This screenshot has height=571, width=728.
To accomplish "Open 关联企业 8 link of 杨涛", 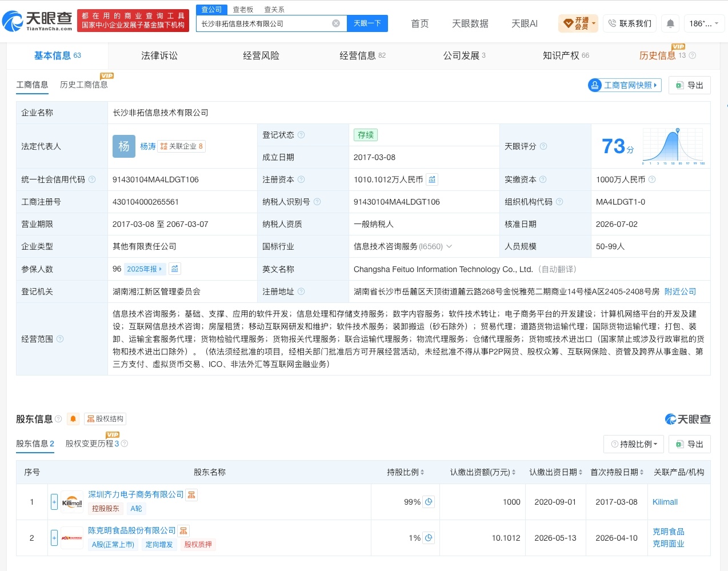I will 182,146.
